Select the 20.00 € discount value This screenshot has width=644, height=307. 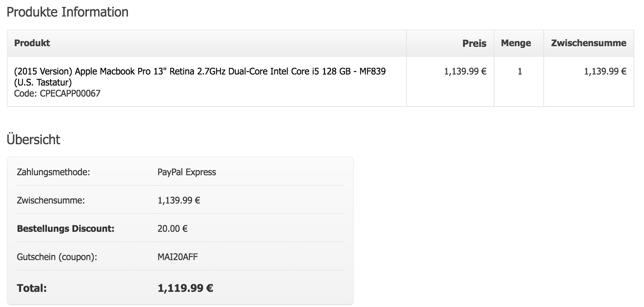click(x=173, y=229)
